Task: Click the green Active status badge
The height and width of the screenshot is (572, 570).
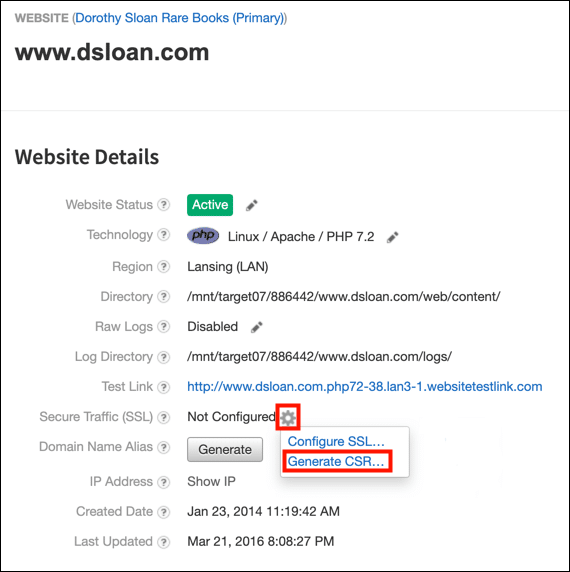Action: pyautogui.click(x=210, y=205)
